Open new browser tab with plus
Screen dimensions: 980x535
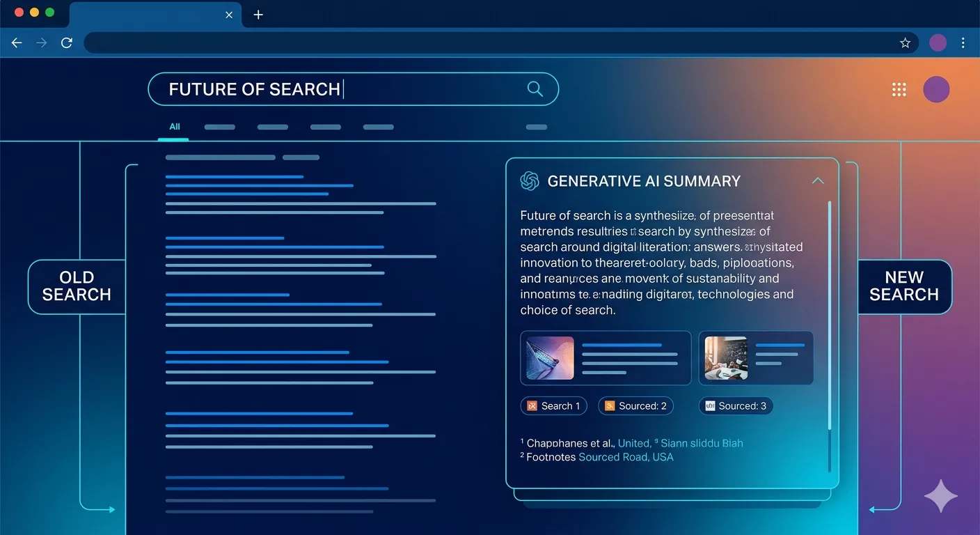(x=258, y=15)
